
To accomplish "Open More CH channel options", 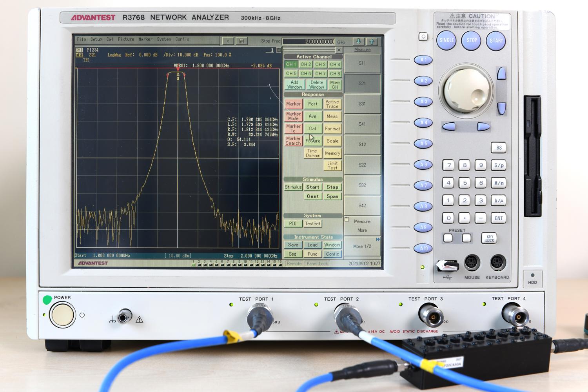I will pyautogui.click(x=335, y=85).
